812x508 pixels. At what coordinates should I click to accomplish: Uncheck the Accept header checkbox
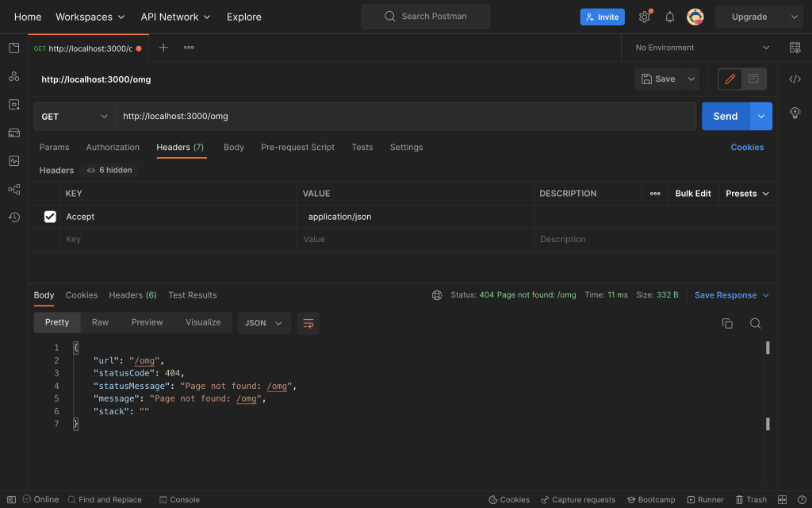pyautogui.click(x=50, y=217)
